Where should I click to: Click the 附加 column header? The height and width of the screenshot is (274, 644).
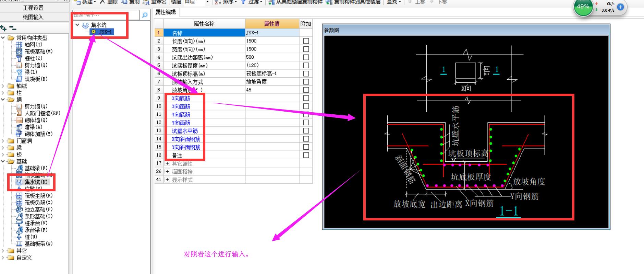tap(306, 24)
